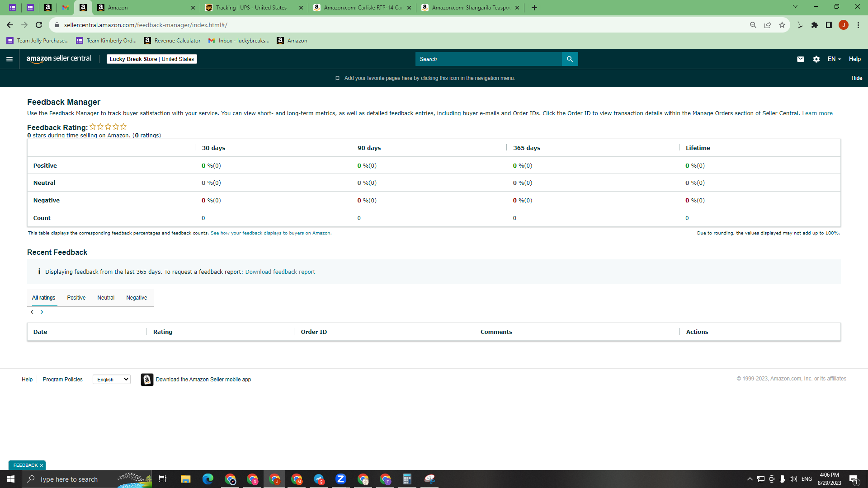Click the first star of Feedback Rating
Screen dimensions: 868x488
93,127
